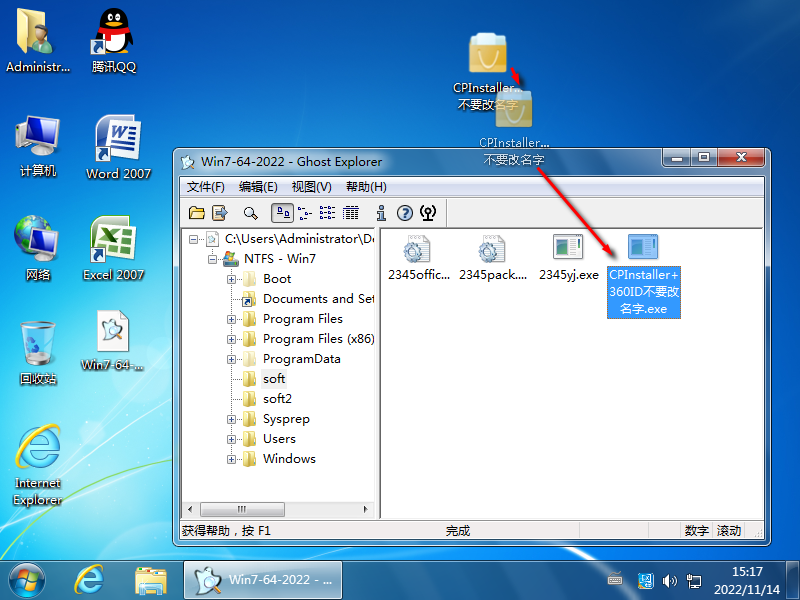Click the Extract toolbar icon
Viewport: 800px width, 600px height.
pyautogui.click(x=219, y=212)
